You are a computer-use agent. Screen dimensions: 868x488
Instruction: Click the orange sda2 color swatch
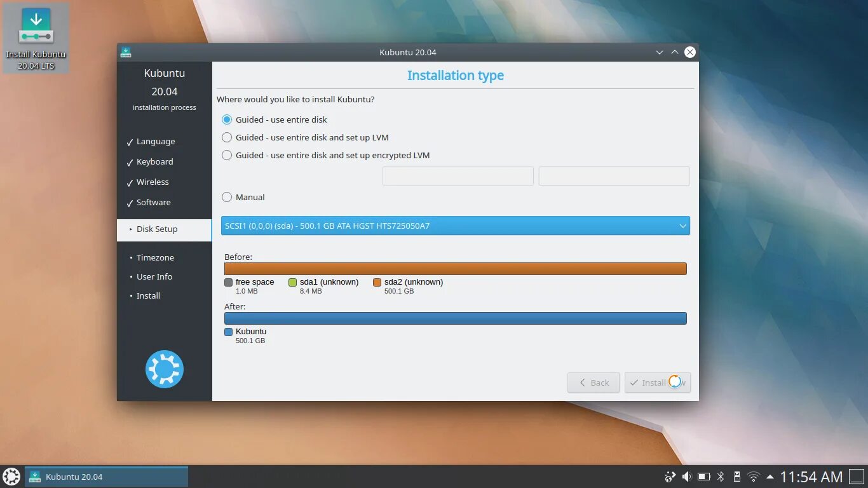tap(377, 282)
